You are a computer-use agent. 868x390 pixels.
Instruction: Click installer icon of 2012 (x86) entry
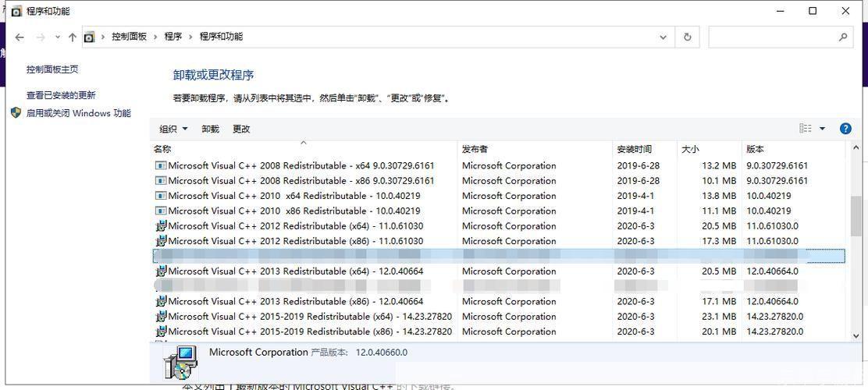[161, 241]
